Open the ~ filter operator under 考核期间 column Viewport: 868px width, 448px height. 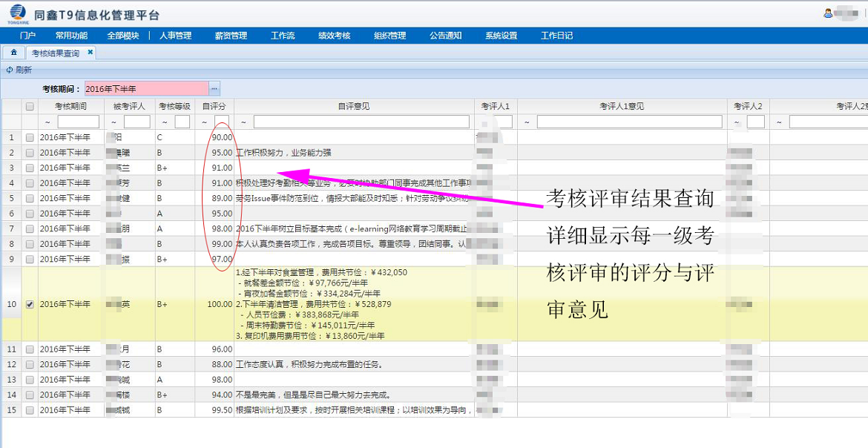point(48,122)
